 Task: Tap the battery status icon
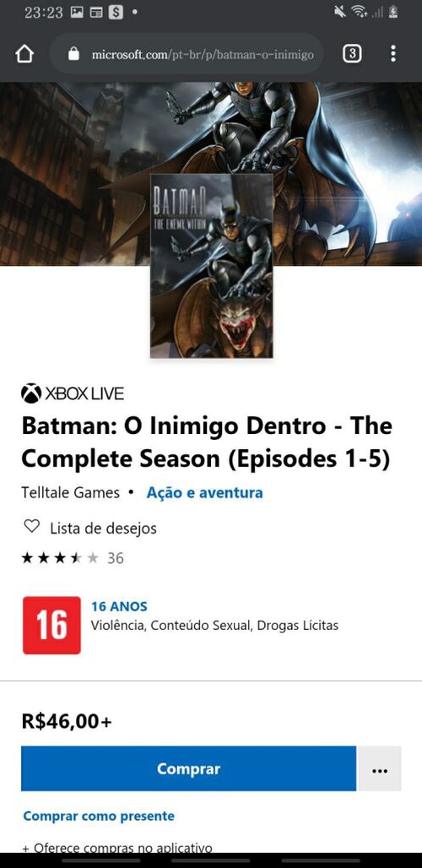[x=393, y=12]
